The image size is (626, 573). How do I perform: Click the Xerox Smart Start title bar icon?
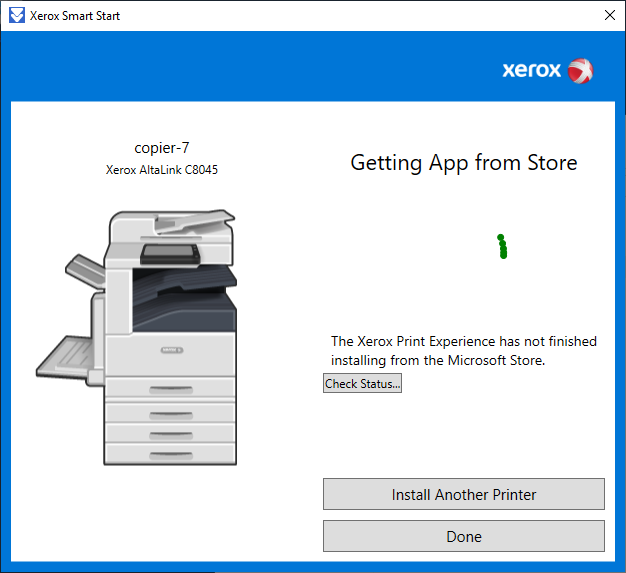pos(17,16)
